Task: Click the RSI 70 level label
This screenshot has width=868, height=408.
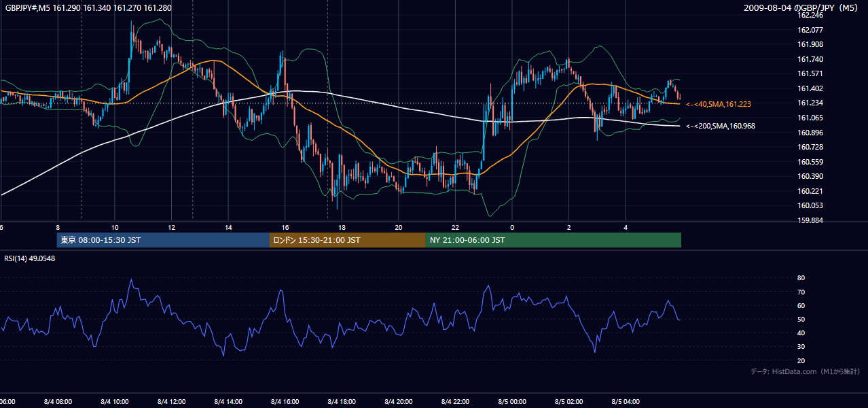Action: 801,292
